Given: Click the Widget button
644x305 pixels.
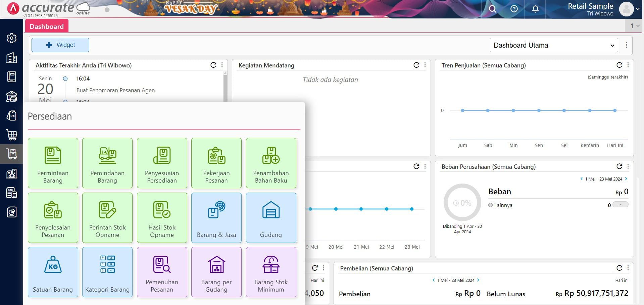Looking at the screenshot, I should tap(60, 45).
